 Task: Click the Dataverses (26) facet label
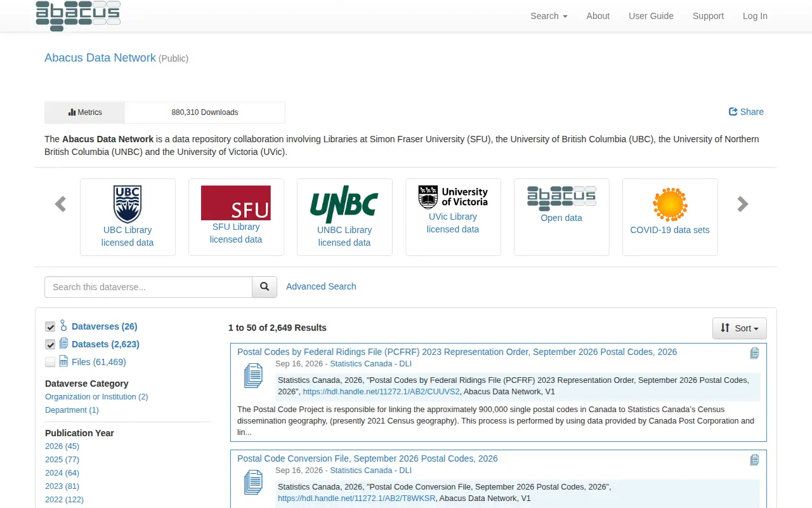coord(105,326)
